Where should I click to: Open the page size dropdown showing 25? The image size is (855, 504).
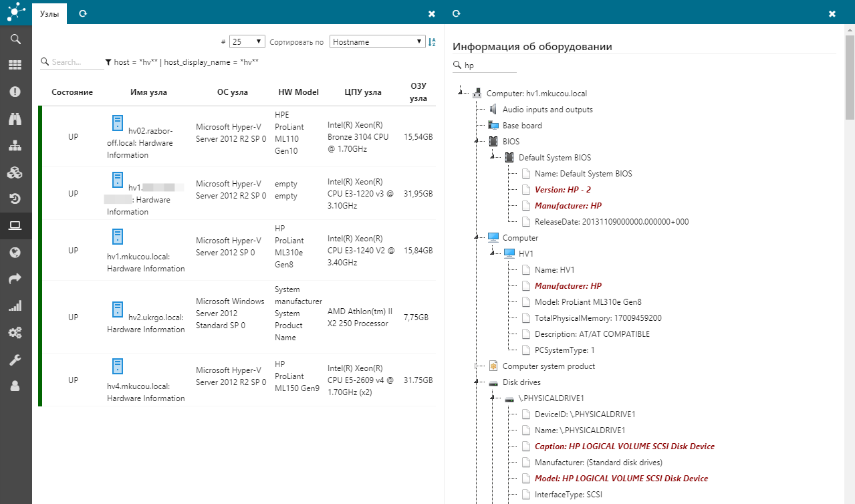click(247, 42)
